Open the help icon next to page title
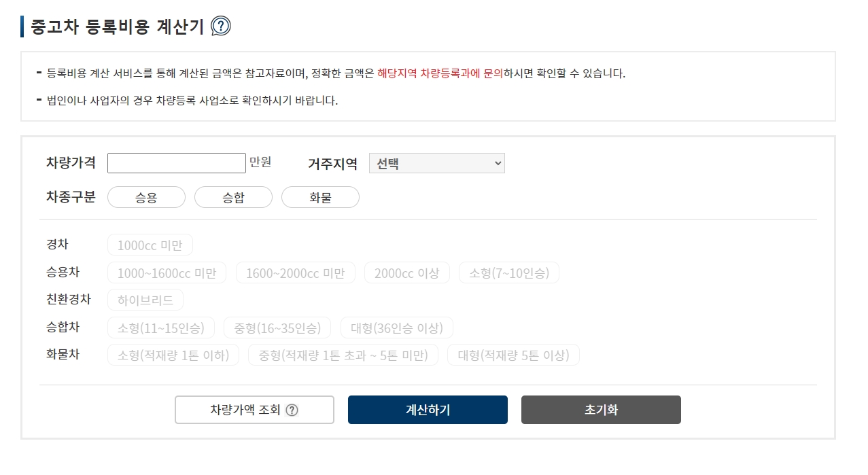Image resolution: width=868 pixels, height=475 pixels. (x=219, y=26)
